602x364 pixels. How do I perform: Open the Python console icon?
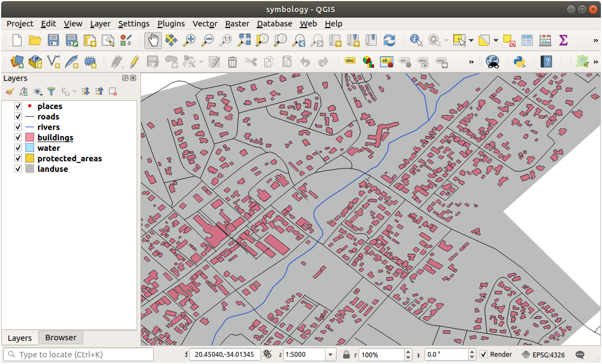tap(518, 61)
